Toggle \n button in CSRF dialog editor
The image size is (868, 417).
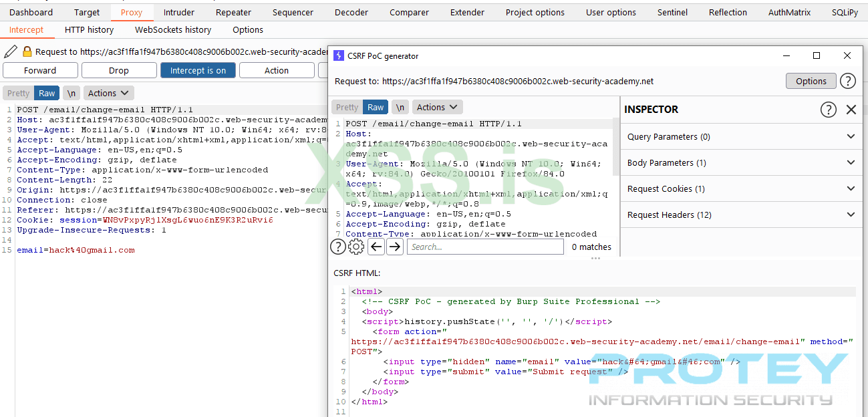coord(400,107)
